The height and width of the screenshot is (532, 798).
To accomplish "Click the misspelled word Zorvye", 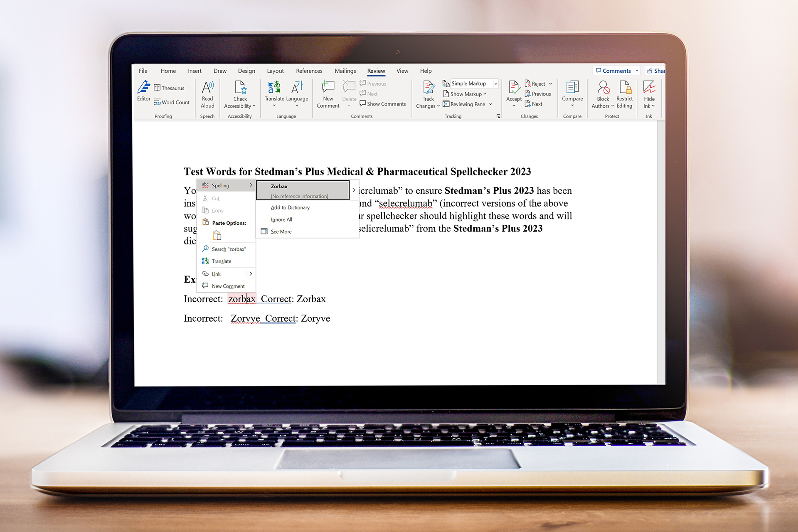I will pos(245,318).
